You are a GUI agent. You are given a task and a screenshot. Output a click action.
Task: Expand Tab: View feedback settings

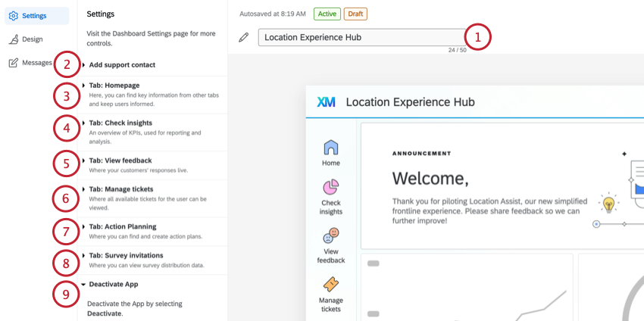[x=152, y=166]
